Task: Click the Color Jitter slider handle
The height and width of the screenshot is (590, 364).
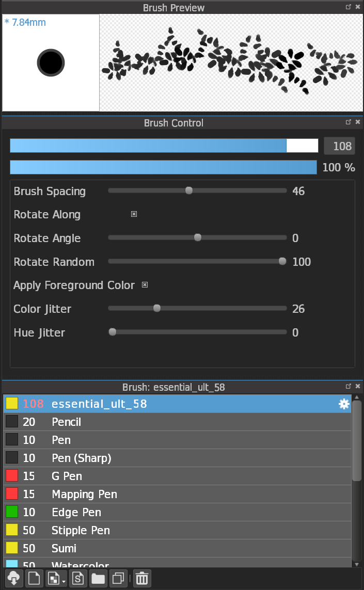Action: tap(157, 309)
